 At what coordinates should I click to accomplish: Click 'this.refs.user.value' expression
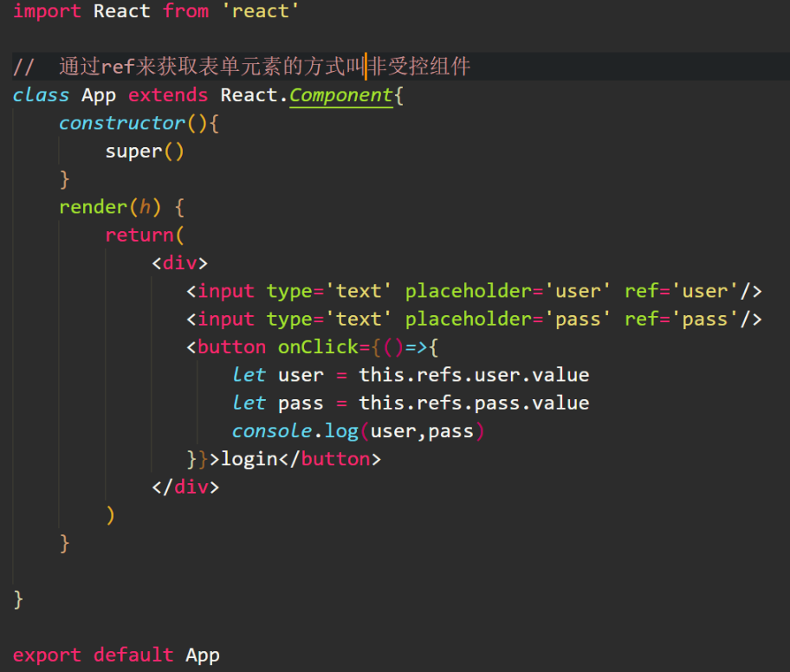pyautogui.click(x=474, y=375)
